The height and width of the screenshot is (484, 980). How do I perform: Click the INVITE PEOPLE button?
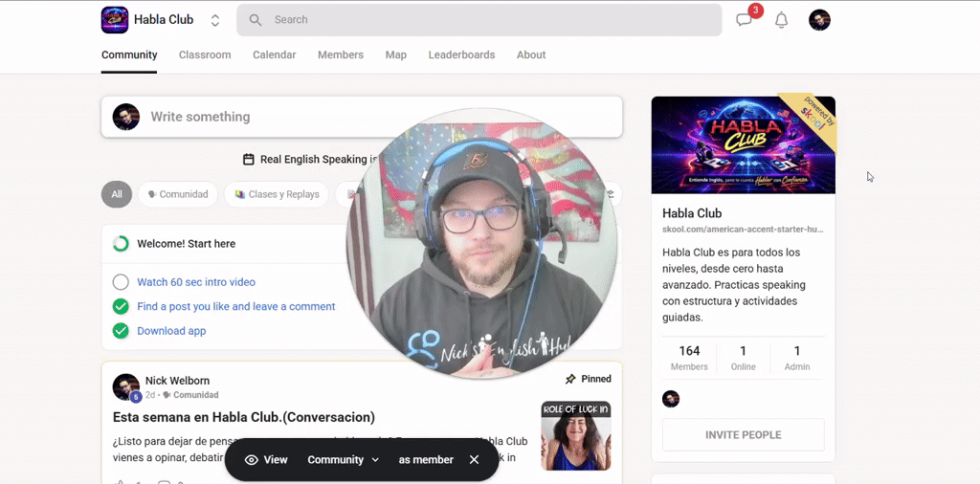pos(743,434)
